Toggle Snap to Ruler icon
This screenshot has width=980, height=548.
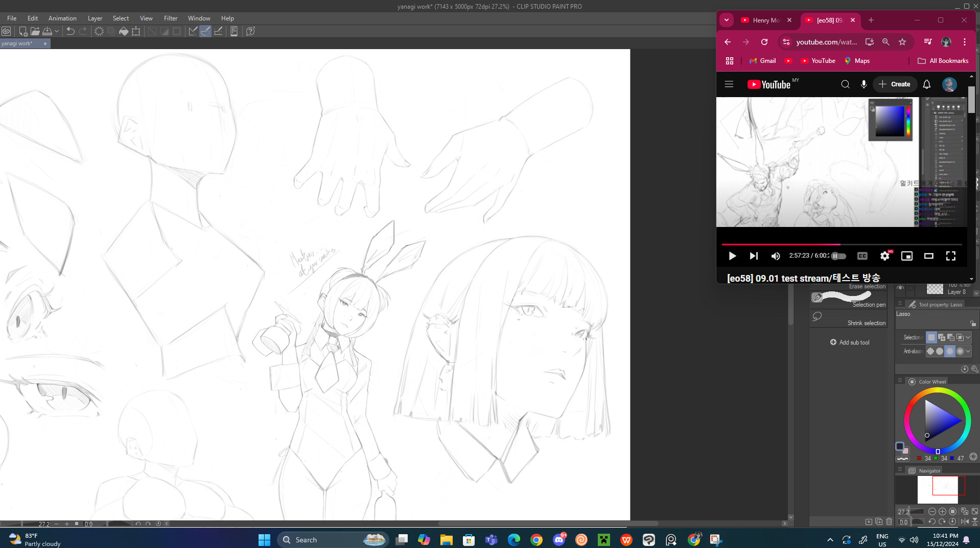(x=193, y=31)
